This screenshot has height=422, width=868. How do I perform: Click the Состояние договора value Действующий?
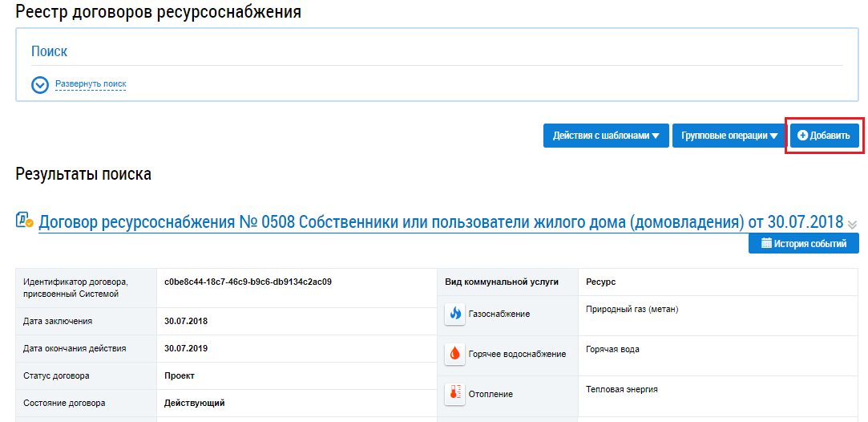pos(194,403)
